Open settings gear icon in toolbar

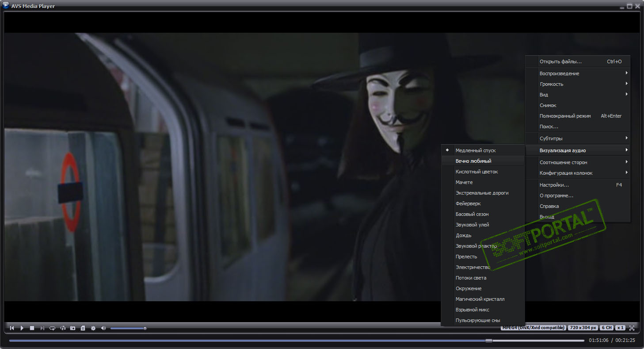[x=93, y=328]
